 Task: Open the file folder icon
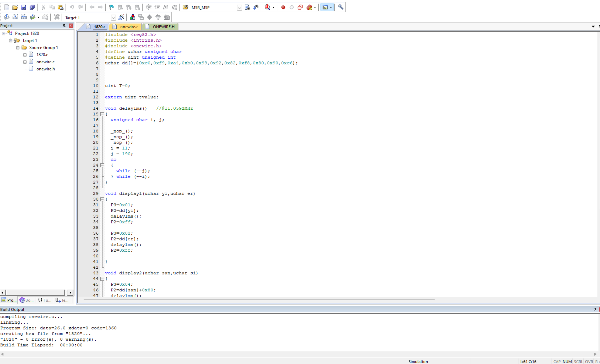(15, 7)
